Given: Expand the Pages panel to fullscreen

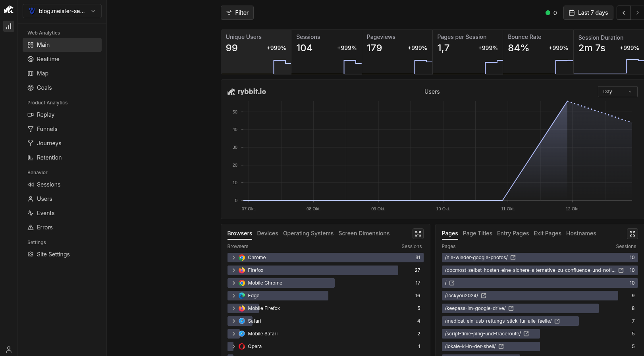Looking at the screenshot, I should click(x=632, y=234).
